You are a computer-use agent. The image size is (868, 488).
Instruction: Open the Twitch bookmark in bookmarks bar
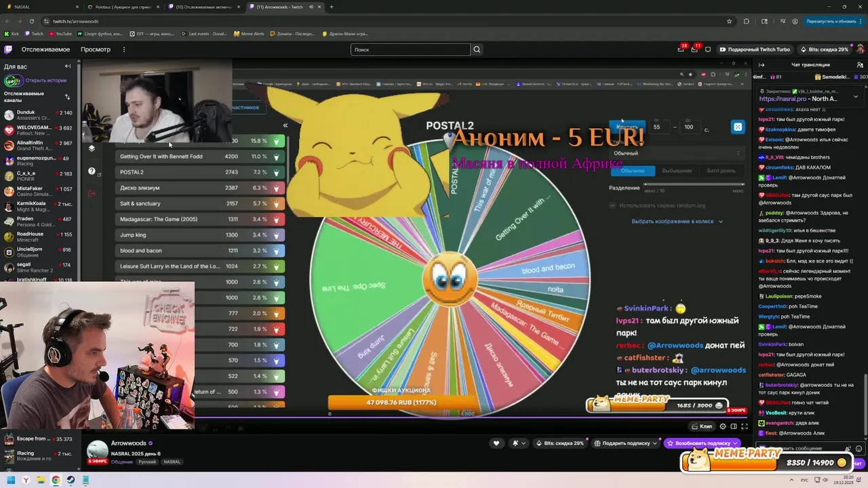click(x=35, y=33)
